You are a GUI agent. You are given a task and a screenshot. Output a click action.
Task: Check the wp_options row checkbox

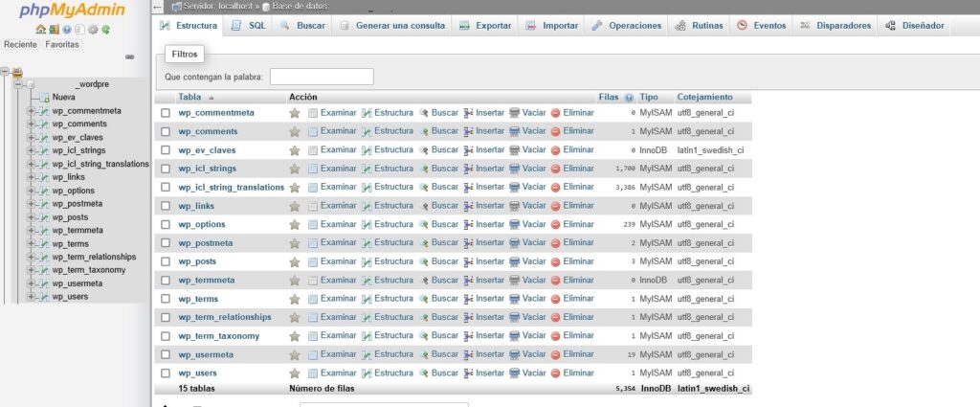pos(166,224)
